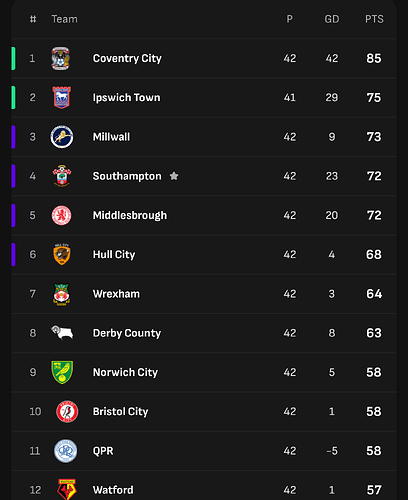
Task: Open the Bristol City robin badge
Action: (67, 411)
